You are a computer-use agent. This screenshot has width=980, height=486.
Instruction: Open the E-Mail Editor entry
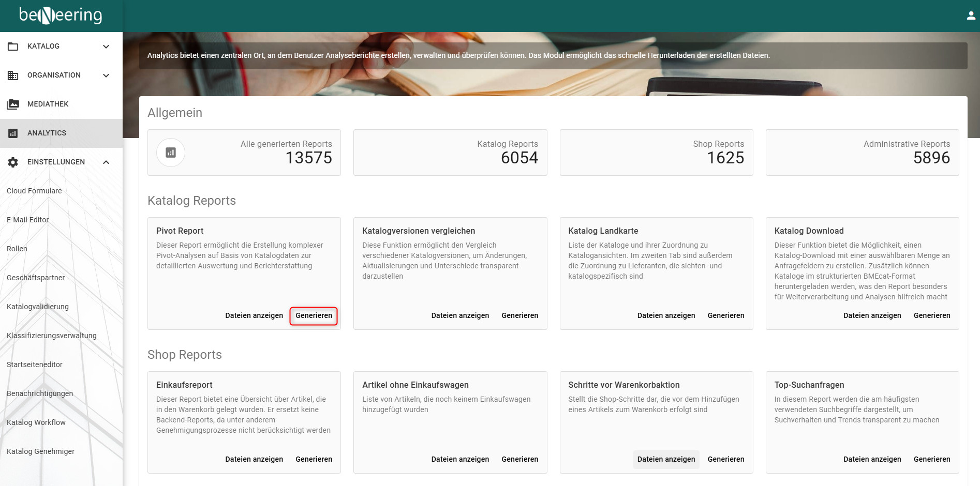pos(28,220)
